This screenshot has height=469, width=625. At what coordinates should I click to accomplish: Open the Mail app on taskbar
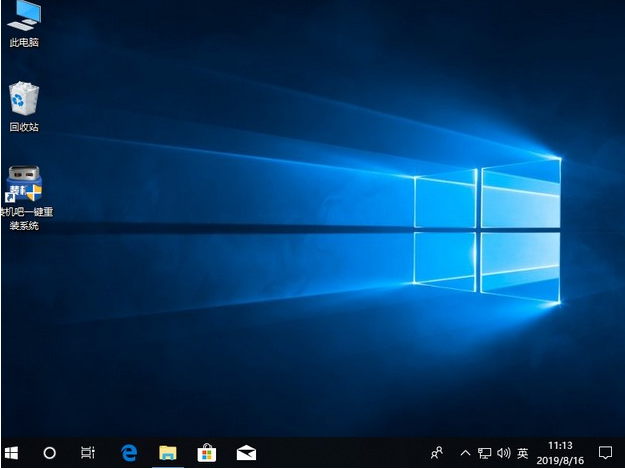pyautogui.click(x=245, y=453)
